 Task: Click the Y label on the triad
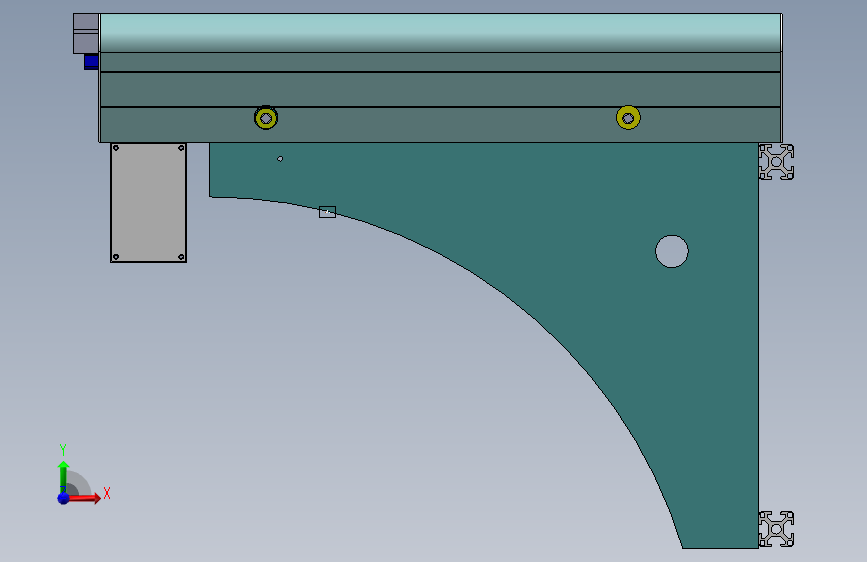coord(63,450)
